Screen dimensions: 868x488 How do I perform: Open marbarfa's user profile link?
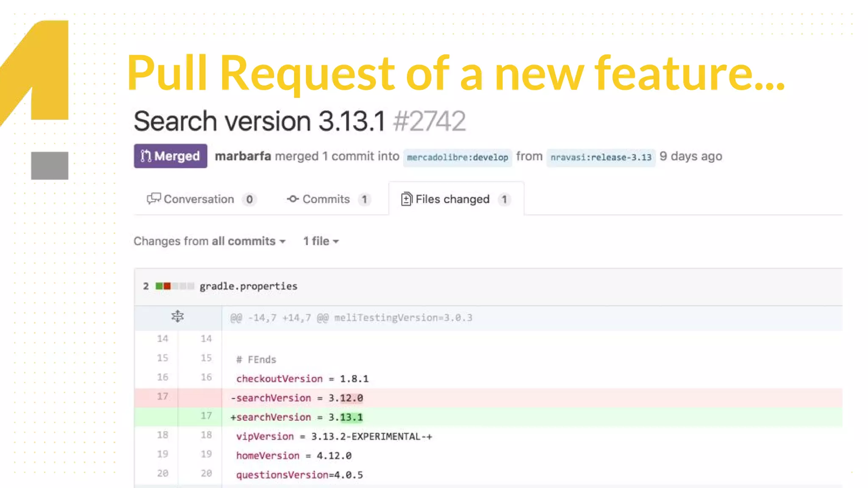click(243, 156)
